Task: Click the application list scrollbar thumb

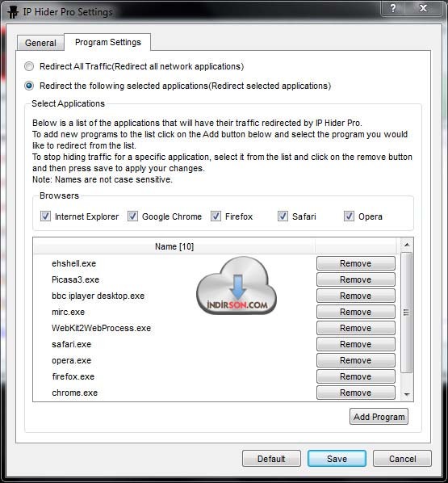Action: pyautogui.click(x=407, y=313)
